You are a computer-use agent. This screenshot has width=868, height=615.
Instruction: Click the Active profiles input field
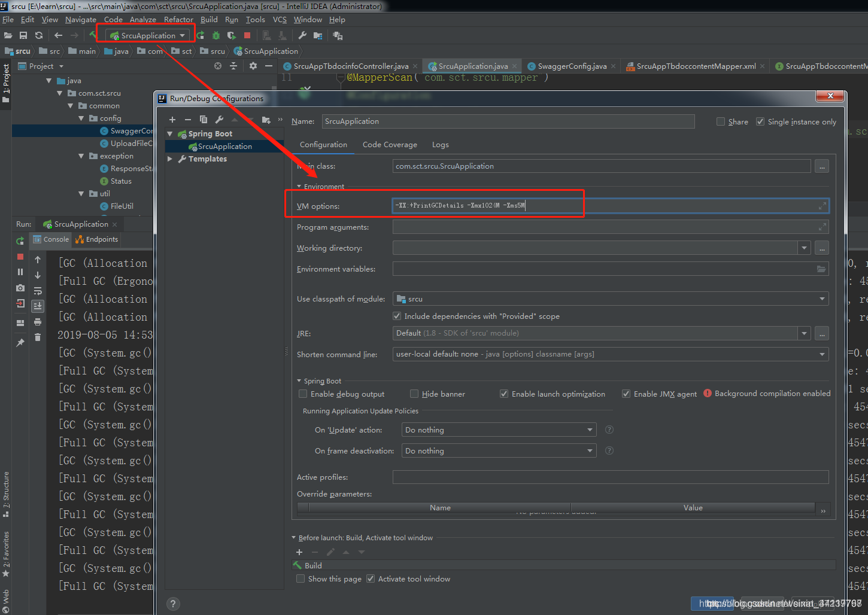tap(611, 477)
